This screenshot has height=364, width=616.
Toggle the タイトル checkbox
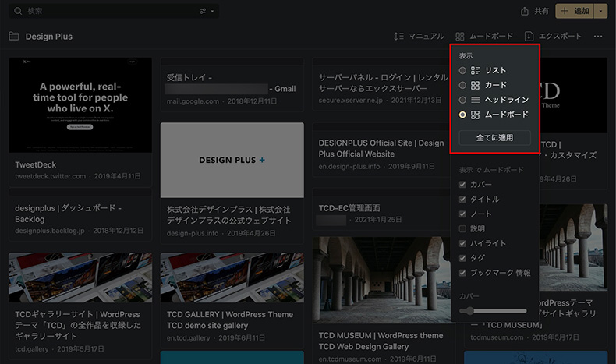point(462,199)
